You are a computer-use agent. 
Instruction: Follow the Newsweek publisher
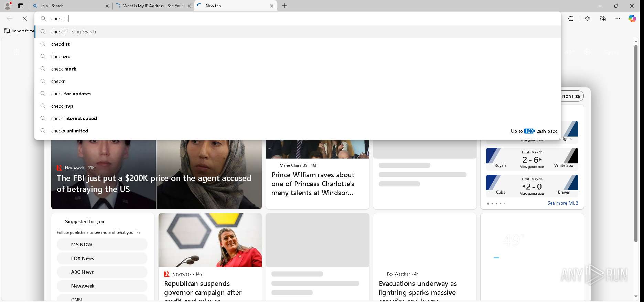point(102,286)
